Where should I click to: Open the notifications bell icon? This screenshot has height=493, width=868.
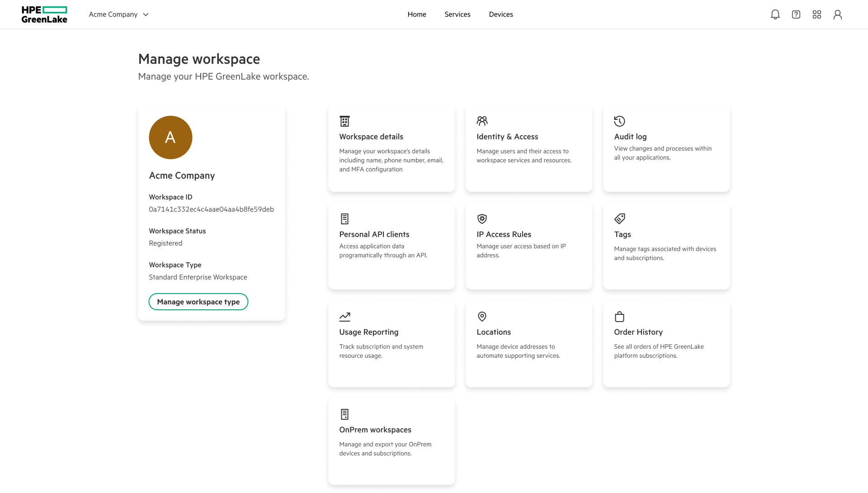tap(775, 14)
